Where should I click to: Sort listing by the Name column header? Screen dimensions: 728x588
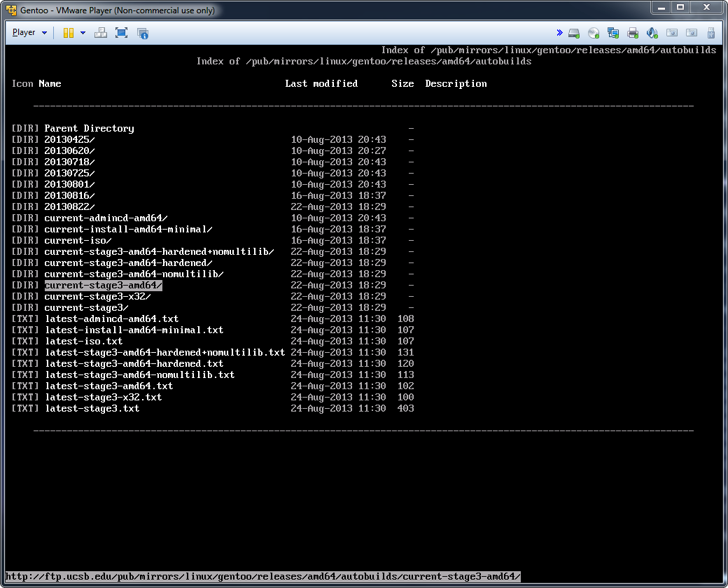point(50,83)
